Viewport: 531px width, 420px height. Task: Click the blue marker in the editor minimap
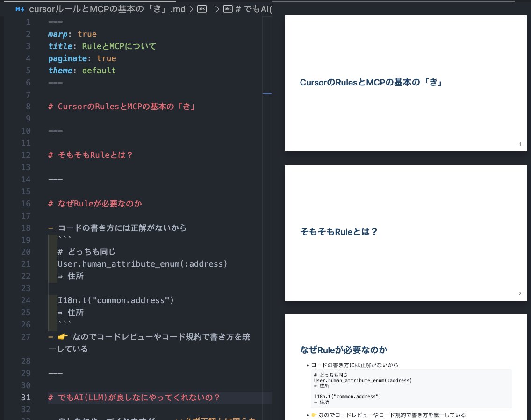point(267,93)
